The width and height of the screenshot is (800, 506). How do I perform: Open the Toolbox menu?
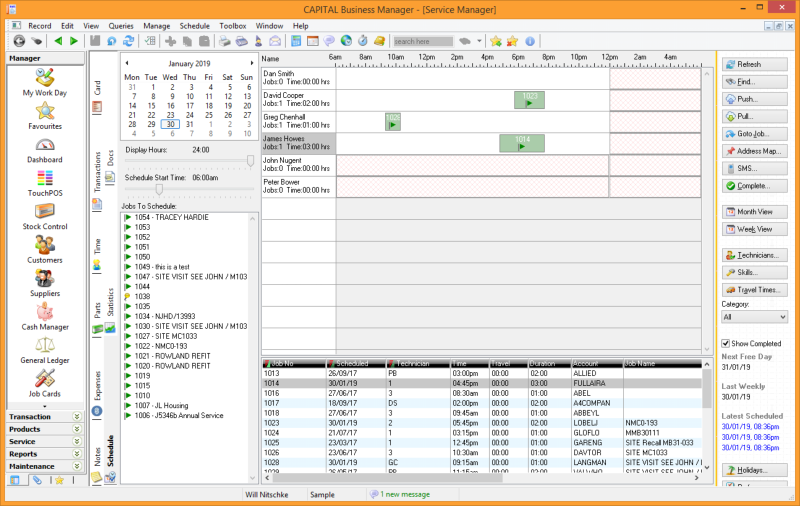click(x=233, y=26)
